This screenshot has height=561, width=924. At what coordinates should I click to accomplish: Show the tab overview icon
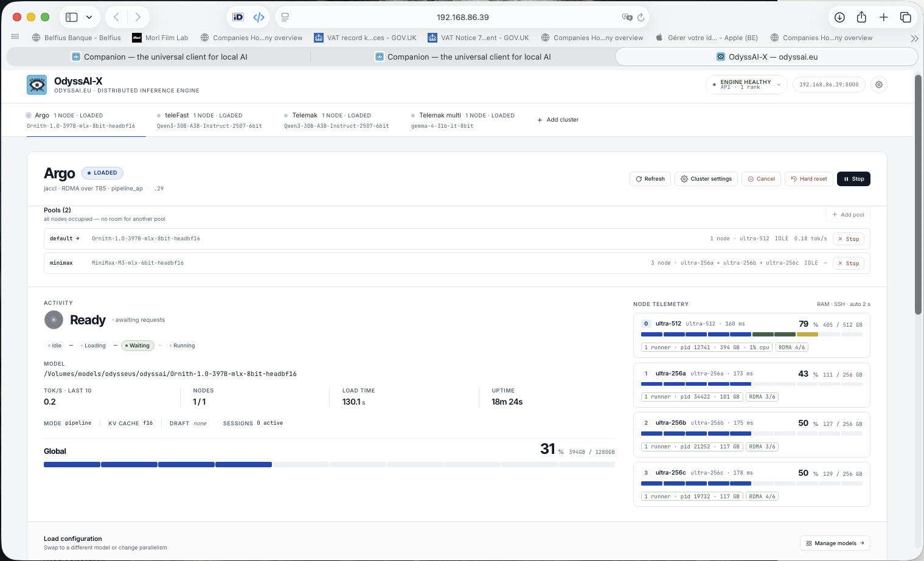[x=905, y=17]
